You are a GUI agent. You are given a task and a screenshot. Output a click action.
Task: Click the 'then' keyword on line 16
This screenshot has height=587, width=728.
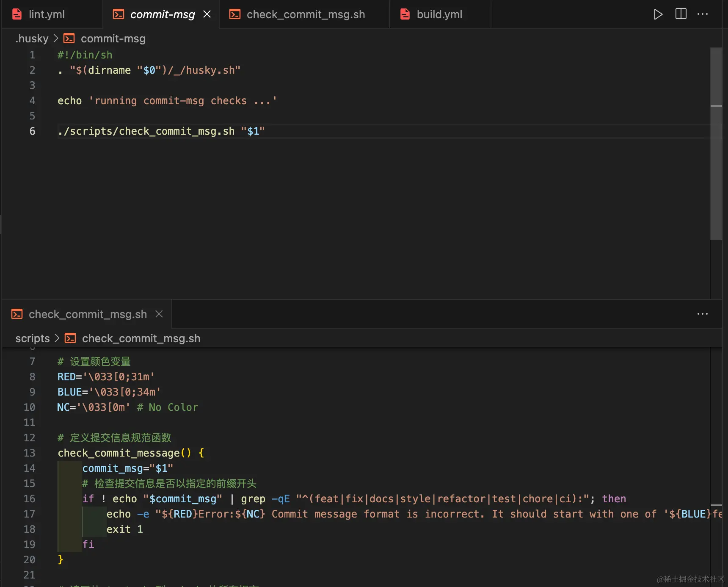tap(614, 499)
